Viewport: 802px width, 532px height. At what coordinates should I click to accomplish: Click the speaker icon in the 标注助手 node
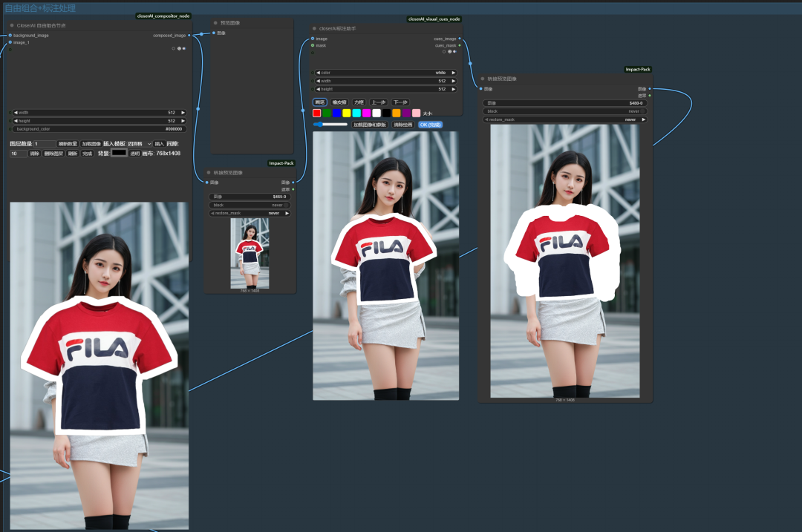(x=454, y=52)
